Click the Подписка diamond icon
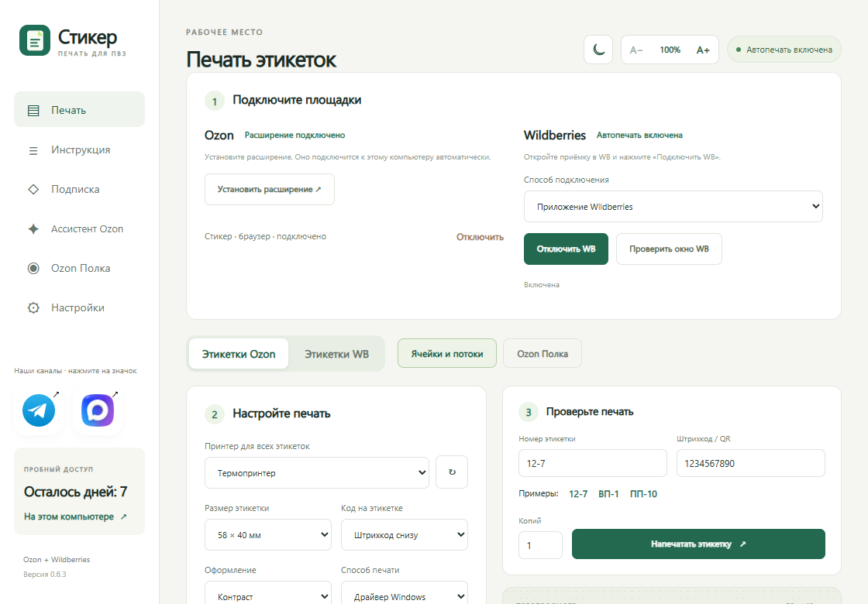868x604 pixels. pos(33,189)
